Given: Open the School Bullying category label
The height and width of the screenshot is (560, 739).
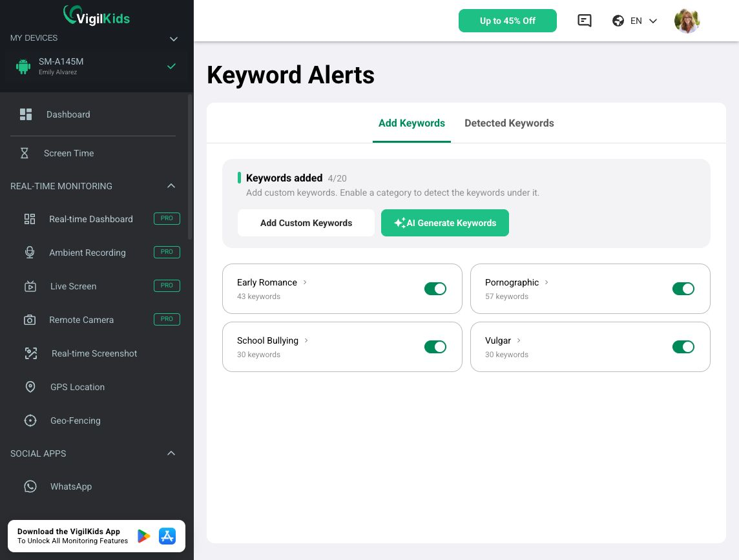Looking at the screenshot, I should point(267,340).
